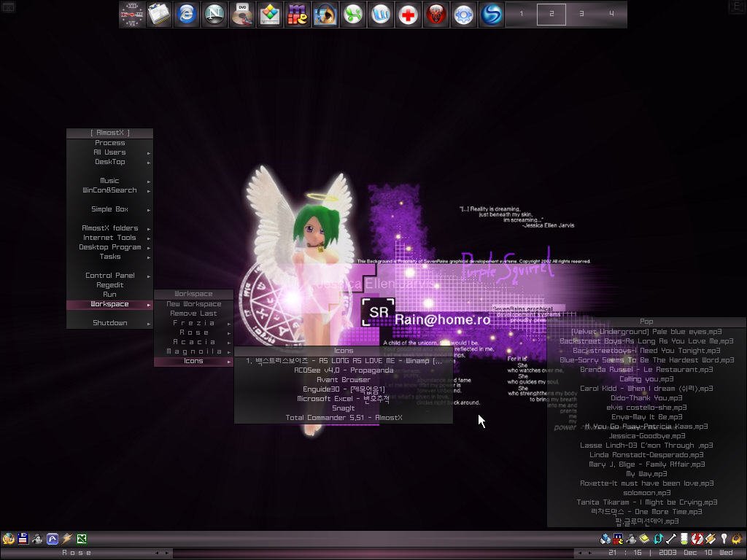Play Linda Ronstadt-Desperado.mp3
Image resolution: width=747 pixels, height=560 pixels.
pos(646,455)
